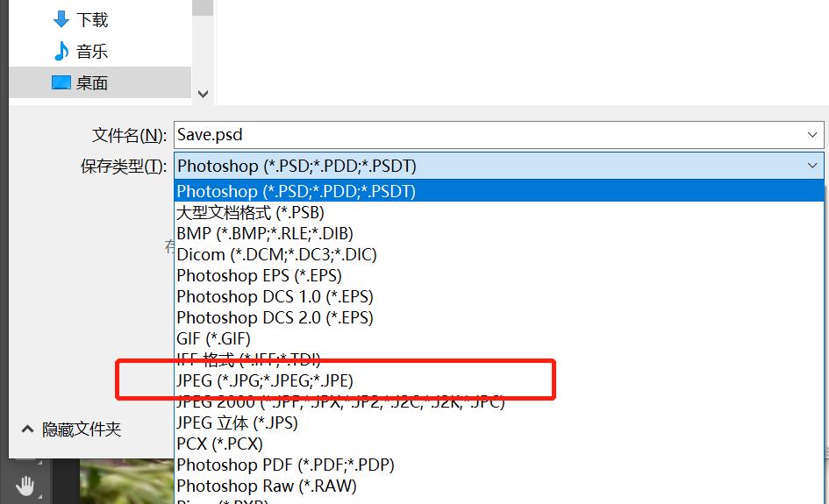Open the 保存类型 dropdown arrow
Image resolution: width=829 pixels, height=504 pixels.
click(x=811, y=166)
